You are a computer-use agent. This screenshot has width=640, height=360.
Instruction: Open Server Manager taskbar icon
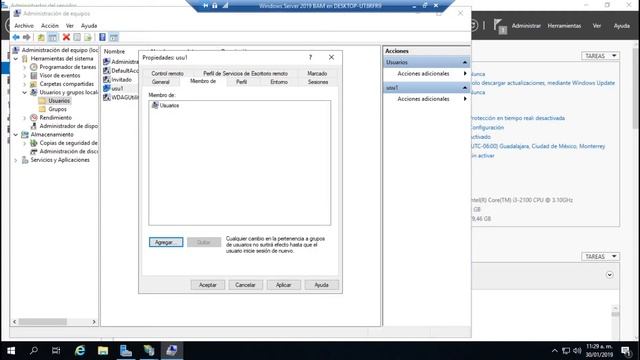pos(126,351)
